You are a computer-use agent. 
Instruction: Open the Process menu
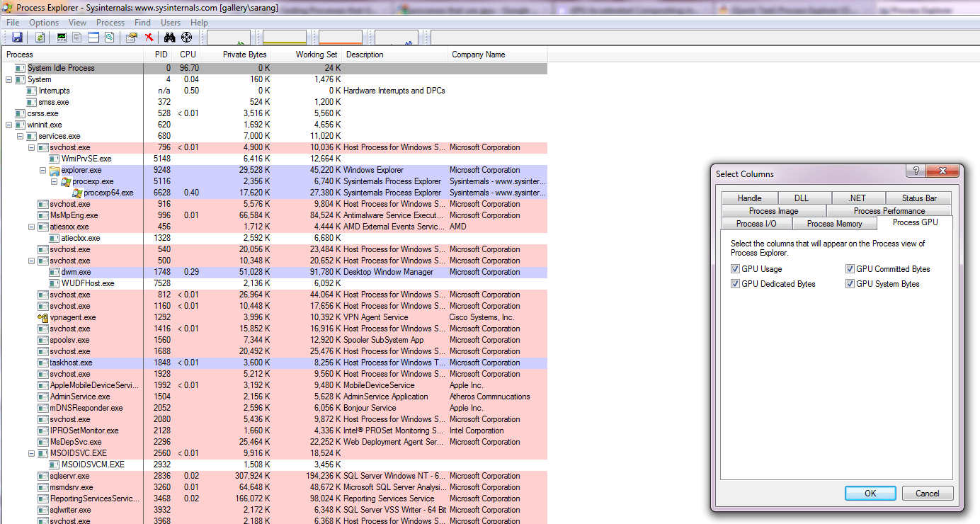click(x=110, y=23)
